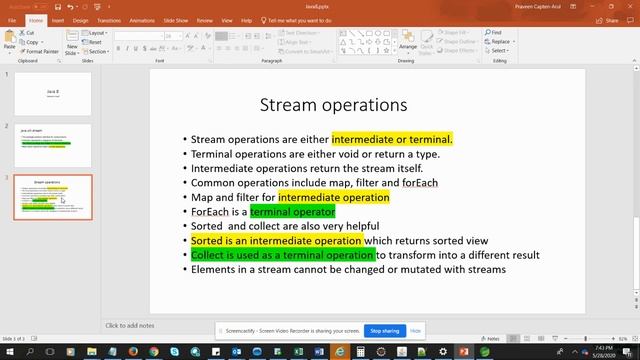Viewport: 640px width, 360px height.
Task: Click Clear All Formatting icon
Action: click(x=208, y=36)
